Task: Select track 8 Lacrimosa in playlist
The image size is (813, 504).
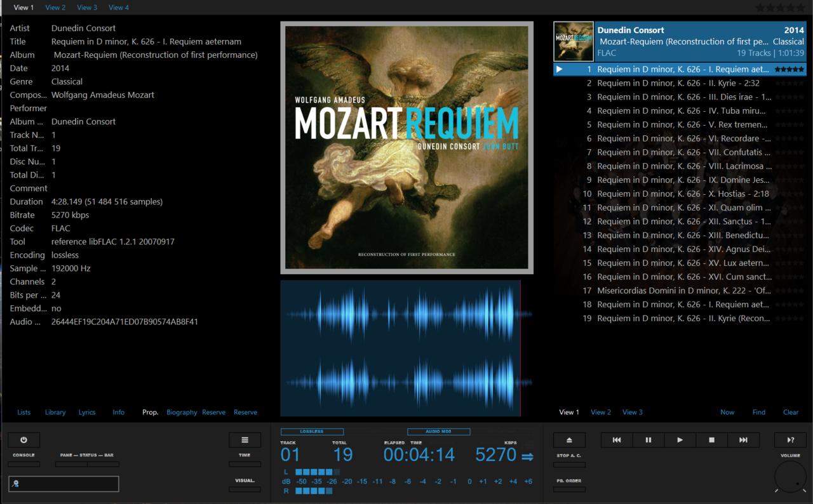Action: [684, 166]
